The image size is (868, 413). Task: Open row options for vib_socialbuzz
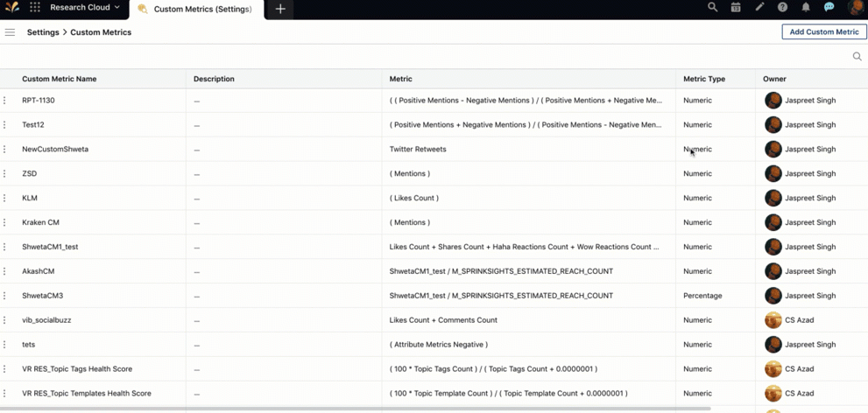tap(5, 320)
